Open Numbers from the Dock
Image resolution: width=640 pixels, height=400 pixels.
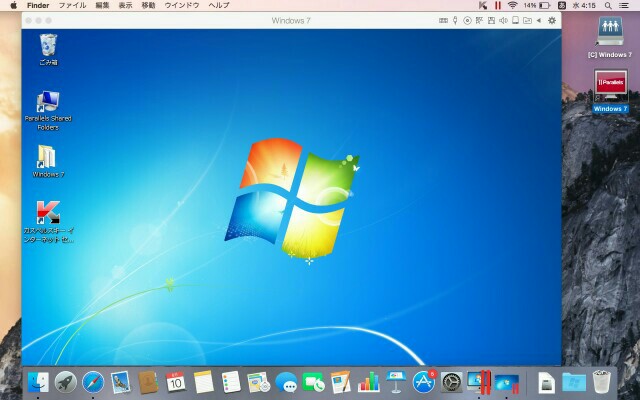pyautogui.click(x=369, y=382)
